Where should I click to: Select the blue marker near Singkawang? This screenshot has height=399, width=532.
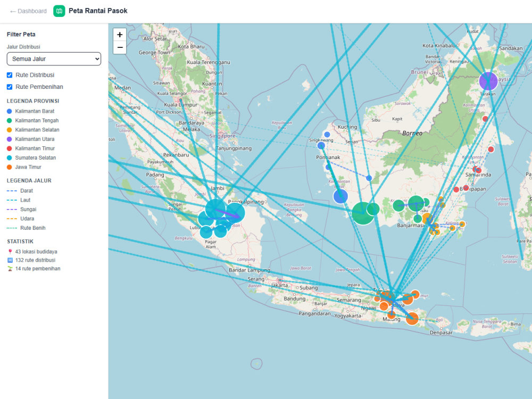click(321, 146)
